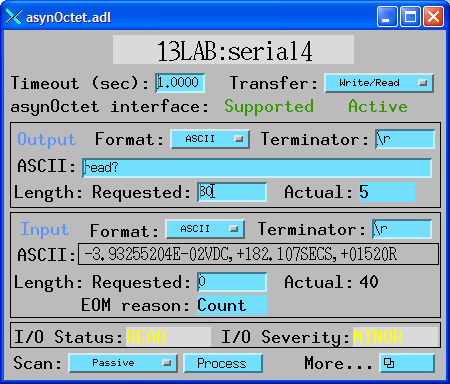Click the Input Terminator field
450x384 pixels.
coord(402,229)
